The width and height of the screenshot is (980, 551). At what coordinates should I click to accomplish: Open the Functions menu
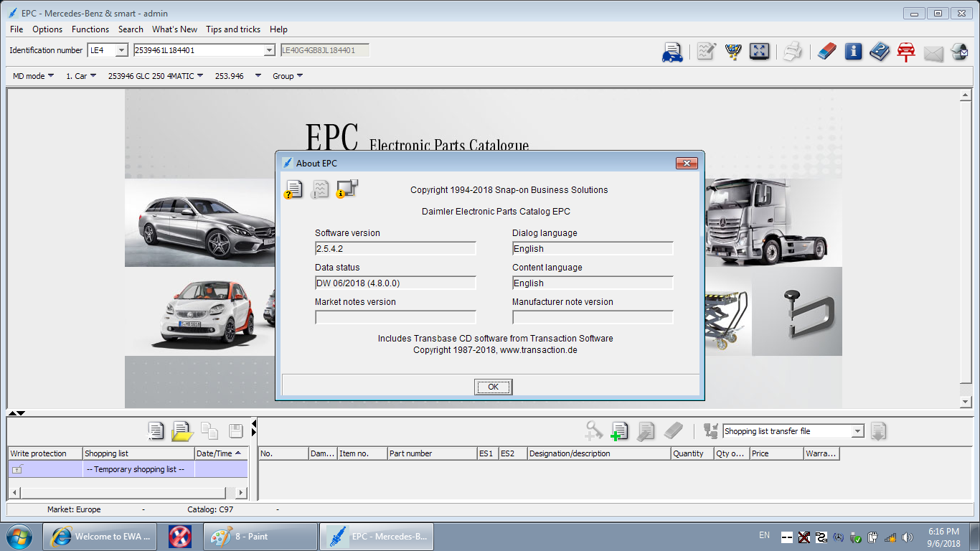click(90, 29)
